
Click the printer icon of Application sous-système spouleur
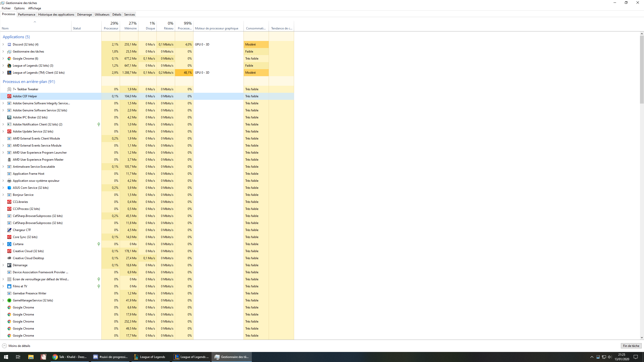tap(9, 181)
